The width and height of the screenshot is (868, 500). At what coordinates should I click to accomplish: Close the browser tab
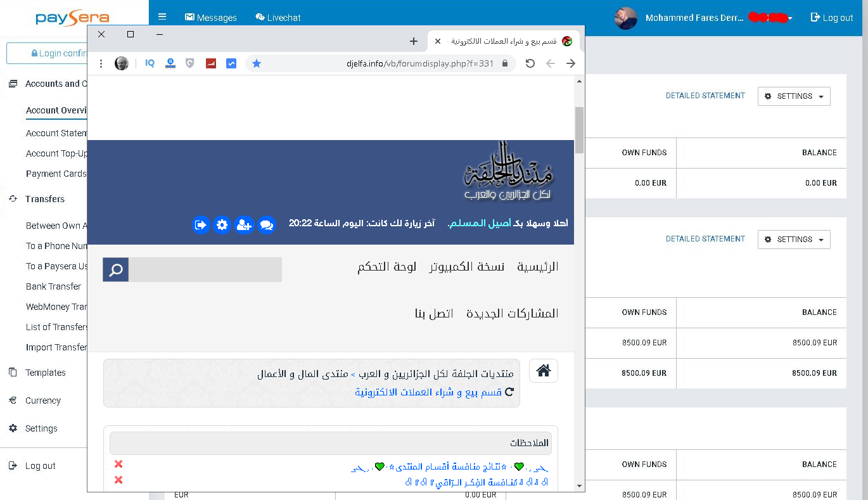[437, 41]
